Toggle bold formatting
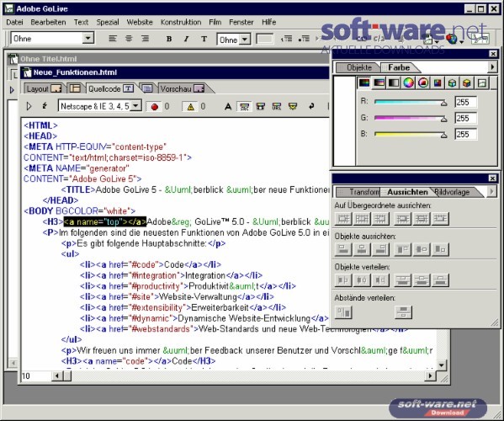Viewport: 504px width, 421px height. click(169, 39)
